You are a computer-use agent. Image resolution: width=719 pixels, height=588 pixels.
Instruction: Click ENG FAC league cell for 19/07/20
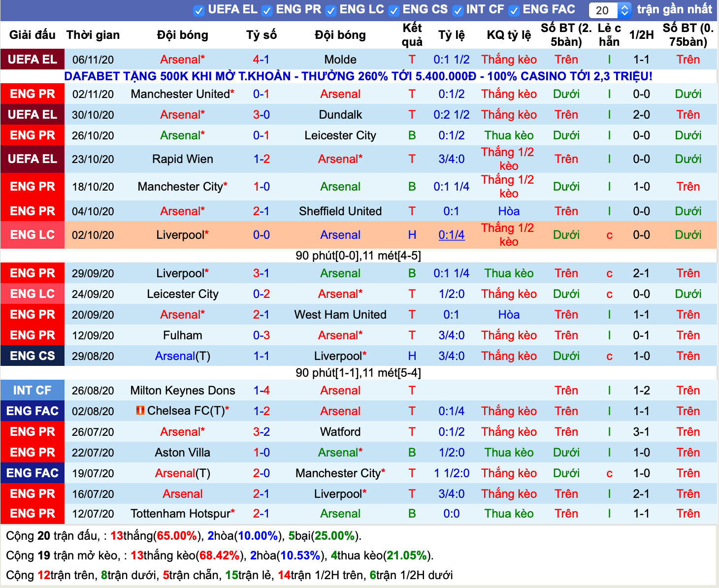33,473
